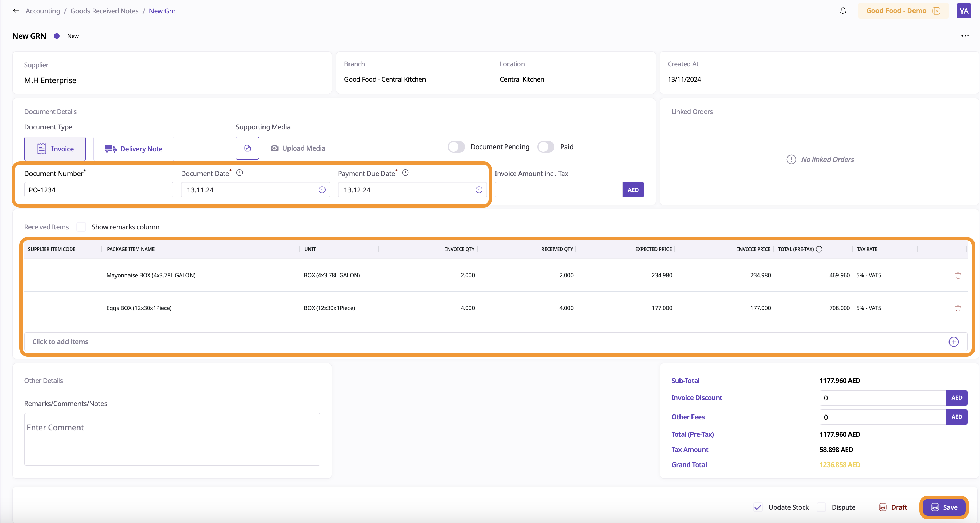980x523 pixels.
Task: Open the Payment Due Date picker dropdown
Action: coord(479,190)
